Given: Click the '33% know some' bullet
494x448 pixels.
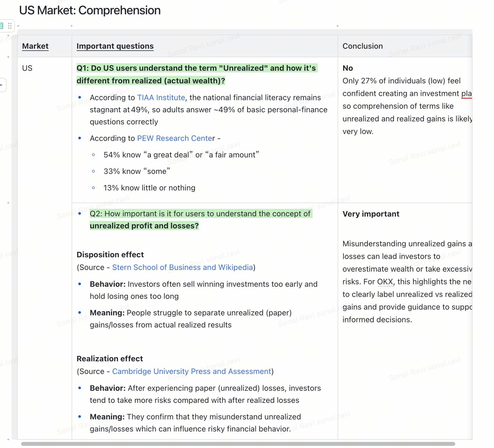Looking at the screenshot, I should tap(137, 171).
